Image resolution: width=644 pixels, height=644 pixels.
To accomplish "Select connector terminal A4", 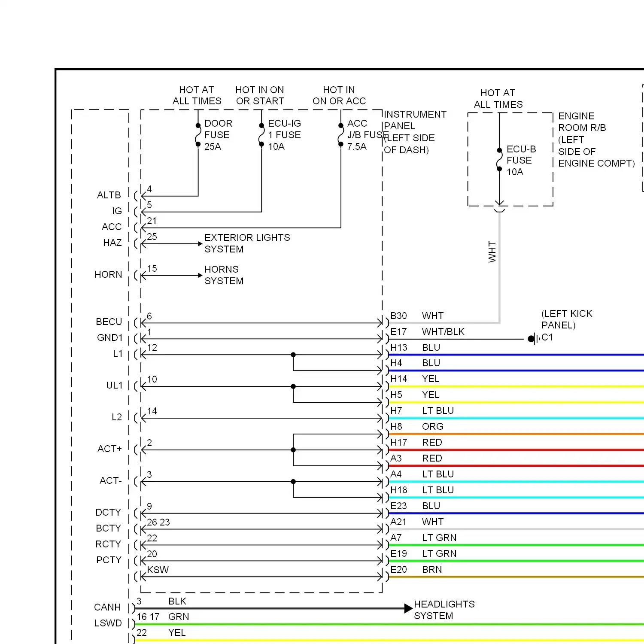I will pyautogui.click(x=396, y=474).
